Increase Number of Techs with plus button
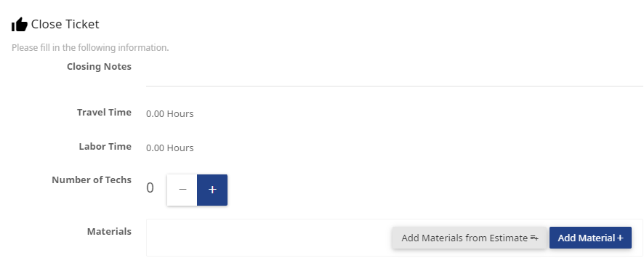This screenshot has height=266, width=644. 212,190
